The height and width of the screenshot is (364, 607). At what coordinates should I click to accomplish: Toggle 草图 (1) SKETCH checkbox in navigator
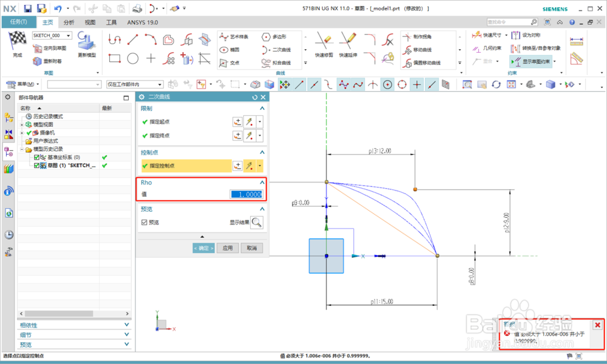37,166
